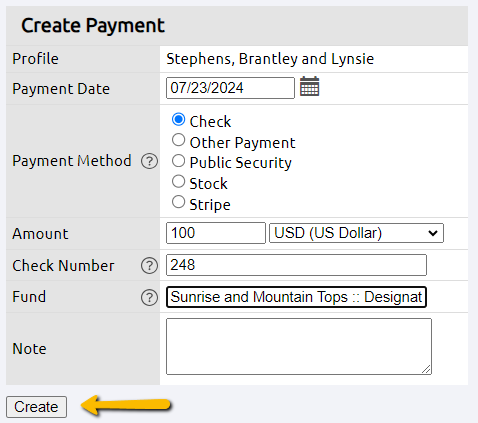Click into the Amount field showing 100
The image size is (478, 423).
(216, 233)
